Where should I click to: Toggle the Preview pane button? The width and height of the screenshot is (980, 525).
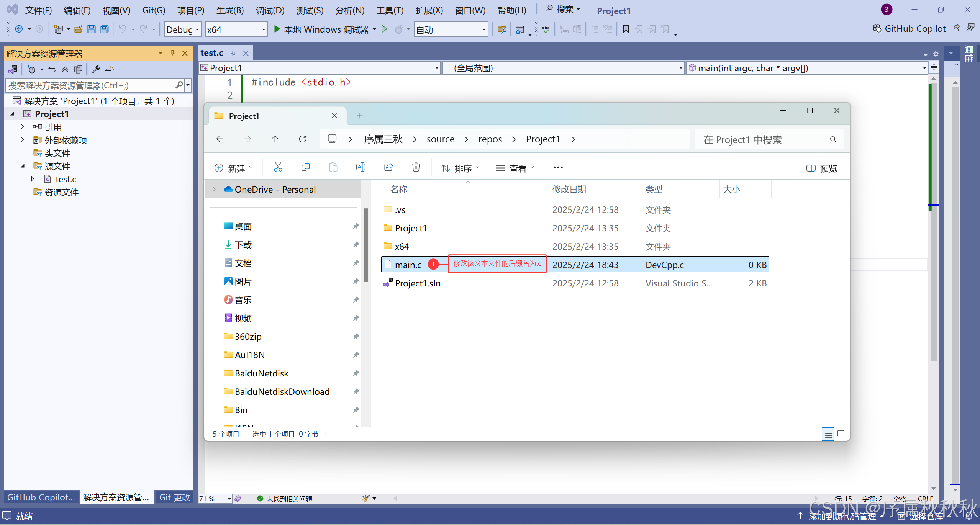tap(821, 168)
